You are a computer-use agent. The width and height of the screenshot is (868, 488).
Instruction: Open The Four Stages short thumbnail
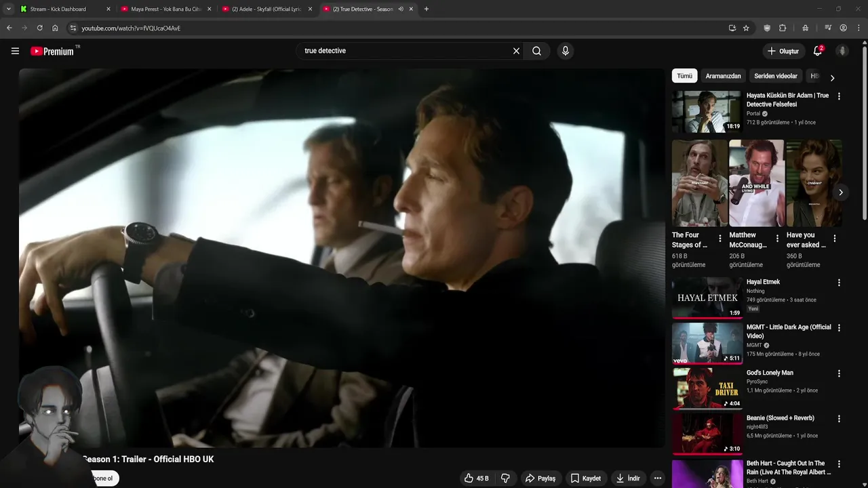(x=699, y=183)
